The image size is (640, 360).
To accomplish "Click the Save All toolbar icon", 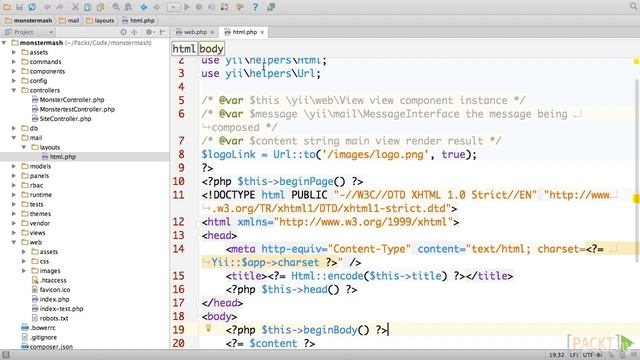I will click(x=19, y=7).
